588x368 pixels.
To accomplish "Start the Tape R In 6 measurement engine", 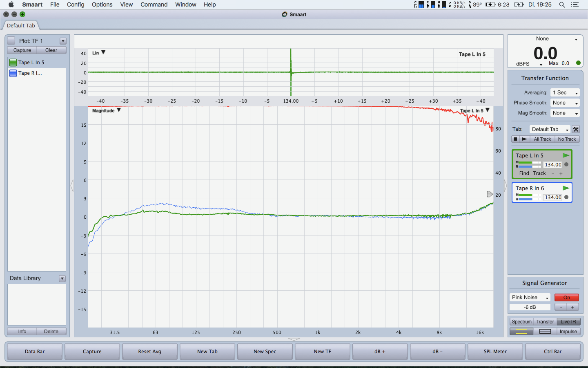I will (566, 188).
